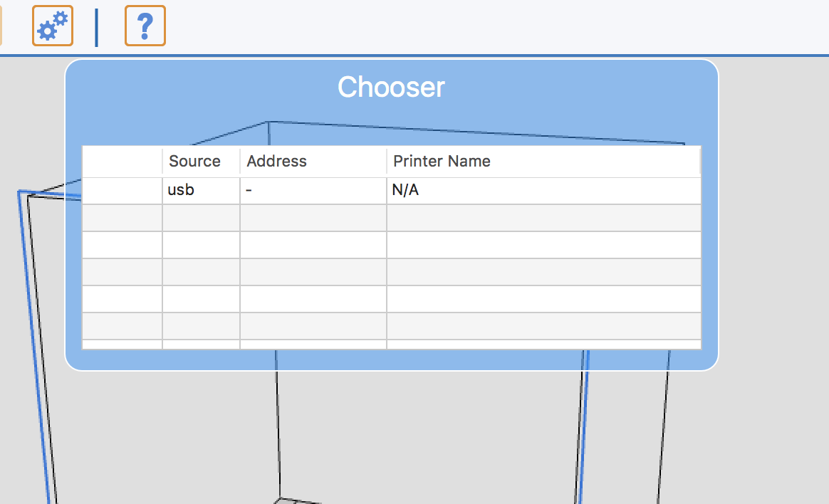This screenshot has height=504, width=829.
Task: Select the N/A printer name cell
Action: point(543,191)
